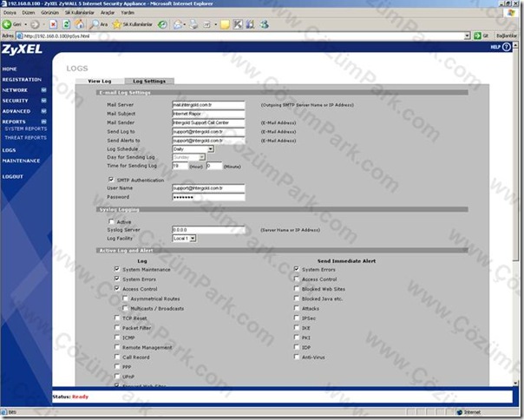Click the Print toolbar icon
Screen dimensions: 524x420
pos(193,24)
